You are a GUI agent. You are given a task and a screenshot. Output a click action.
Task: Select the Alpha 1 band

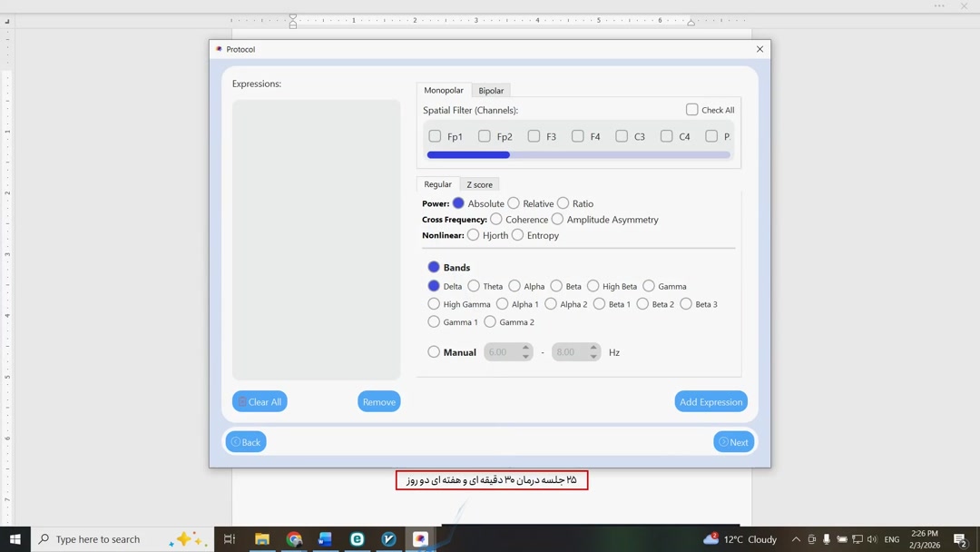coord(502,304)
